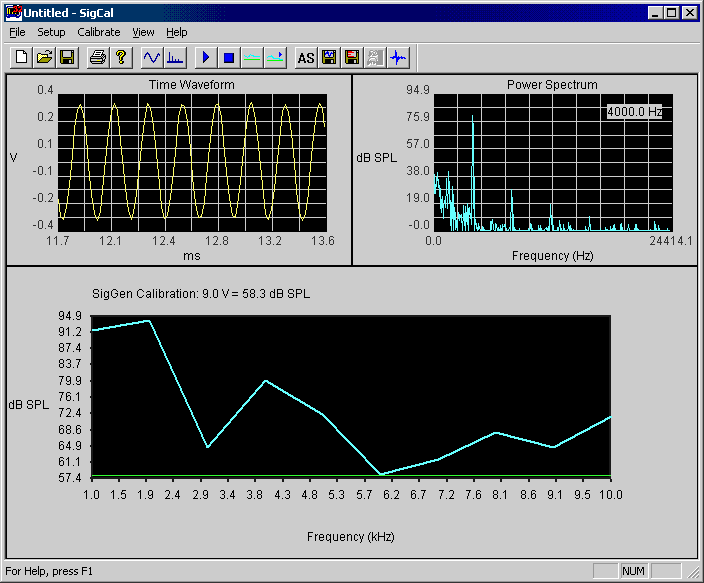
Task: Click the 'Frequency (Hz)' axis label
Action: tap(553, 256)
